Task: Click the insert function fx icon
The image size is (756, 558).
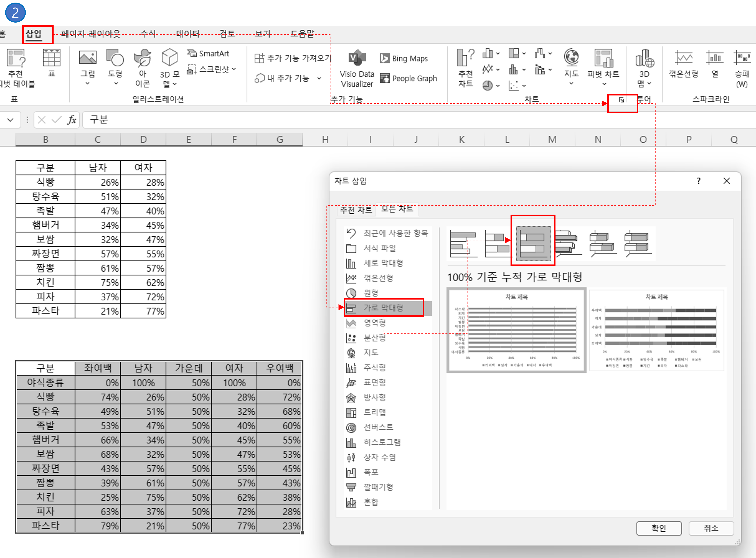Action: pos(72,120)
